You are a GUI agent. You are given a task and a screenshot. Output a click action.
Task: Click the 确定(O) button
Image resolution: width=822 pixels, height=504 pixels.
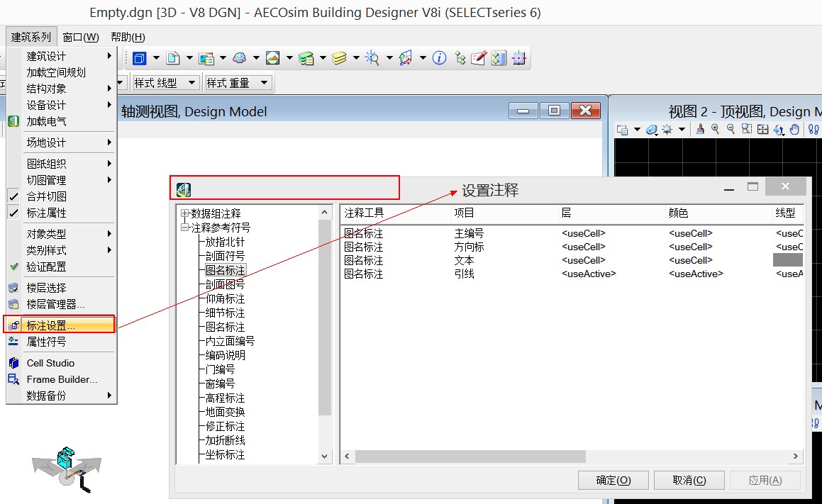[x=613, y=480]
